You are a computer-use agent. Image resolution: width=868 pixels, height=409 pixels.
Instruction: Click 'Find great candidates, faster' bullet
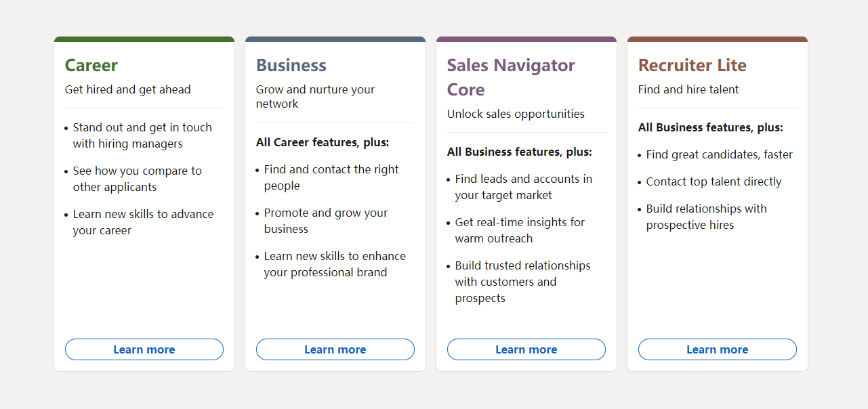(x=720, y=154)
